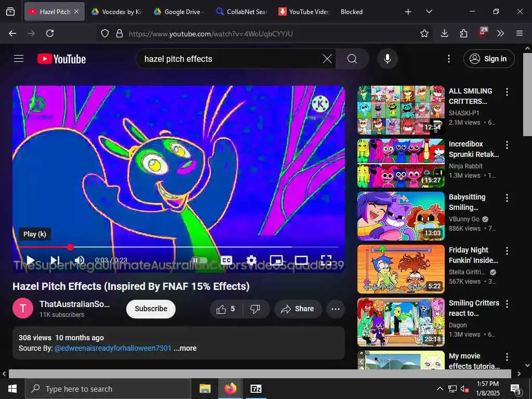Skip to next video
Image resolution: width=532 pixels, height=399 pixels.
coord(55,260)
